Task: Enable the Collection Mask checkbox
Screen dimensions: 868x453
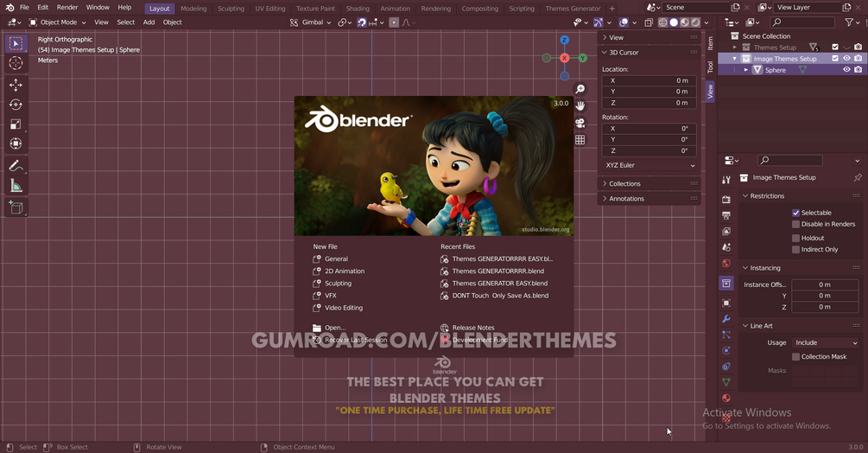Action: (795, 357)
